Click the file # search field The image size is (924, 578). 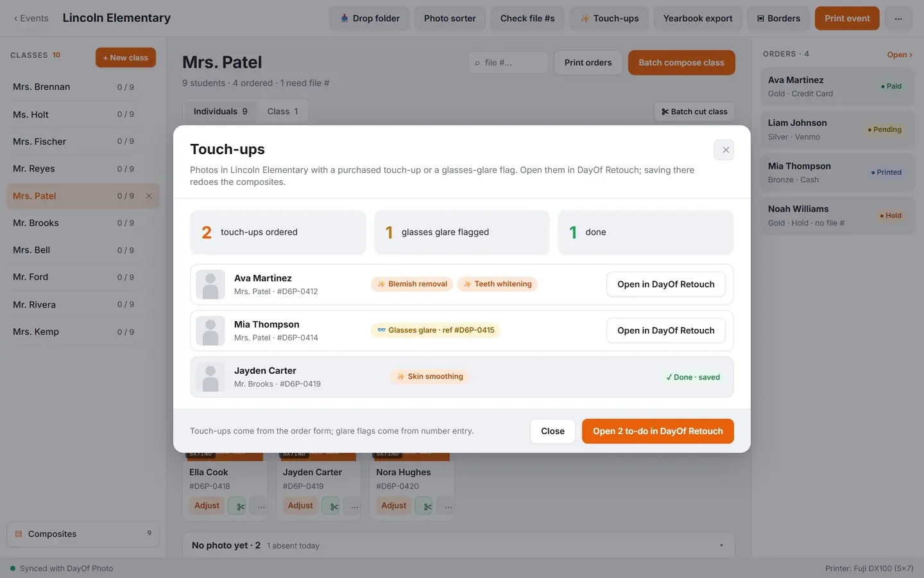point(508,62)
